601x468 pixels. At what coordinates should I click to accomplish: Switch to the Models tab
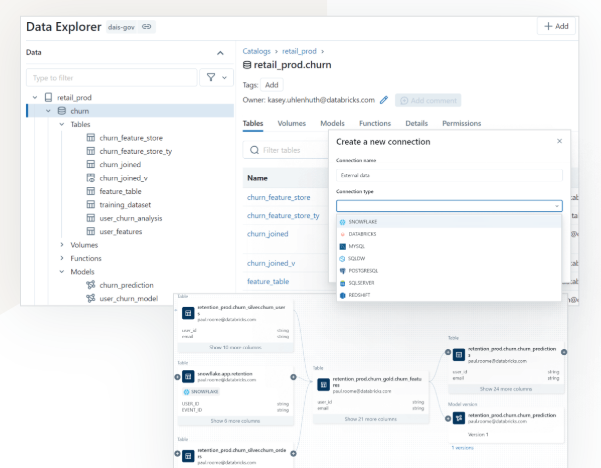click(332, 123)
